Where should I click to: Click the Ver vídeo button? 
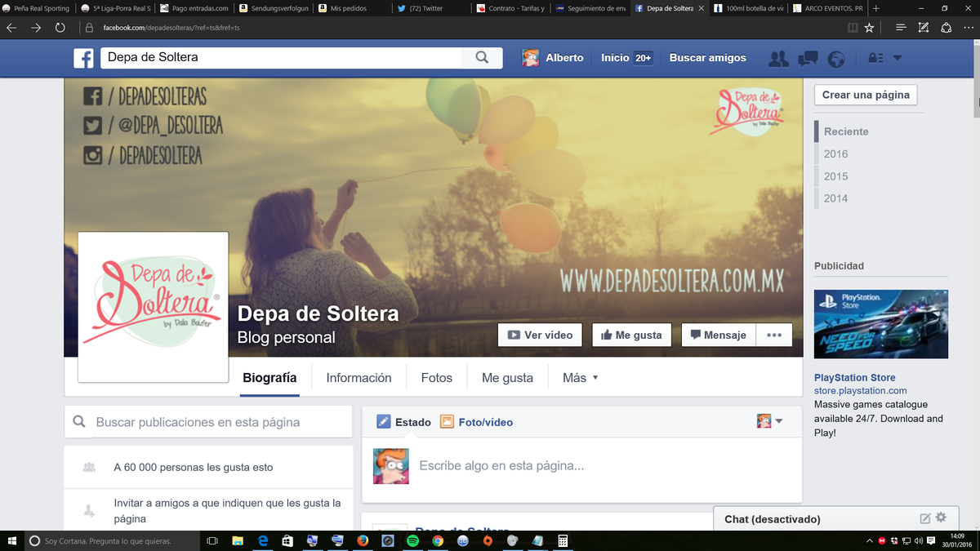[540, 335]
